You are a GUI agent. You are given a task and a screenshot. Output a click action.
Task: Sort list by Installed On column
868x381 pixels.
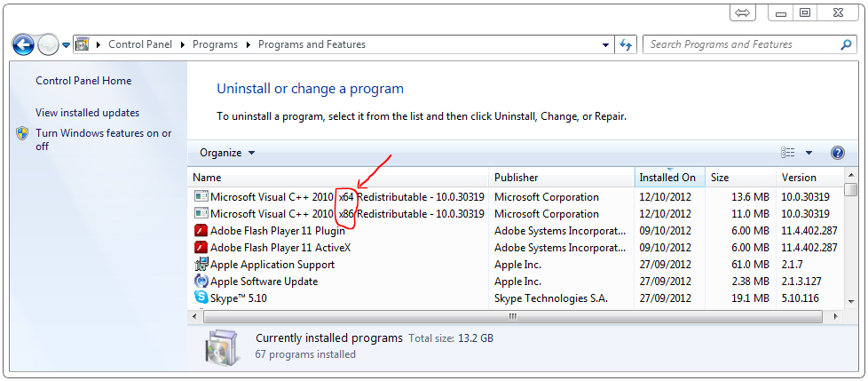pyautogui.click(x=669, y=178)
